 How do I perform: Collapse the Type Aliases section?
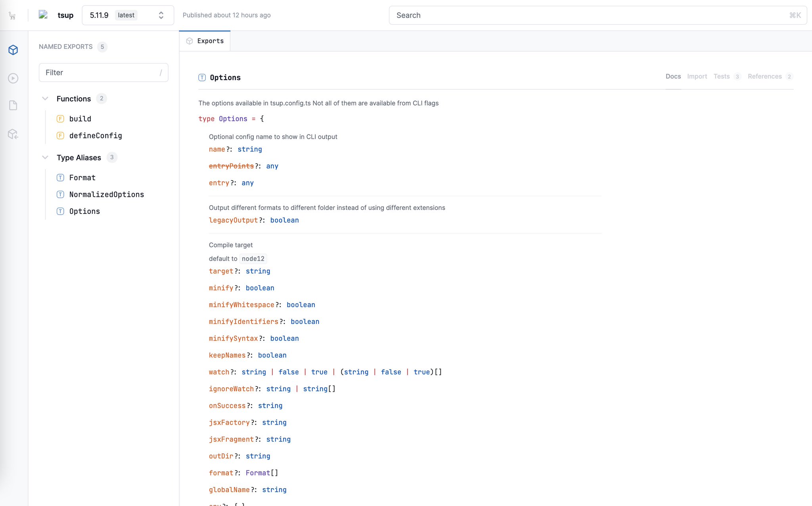point(45,157)
